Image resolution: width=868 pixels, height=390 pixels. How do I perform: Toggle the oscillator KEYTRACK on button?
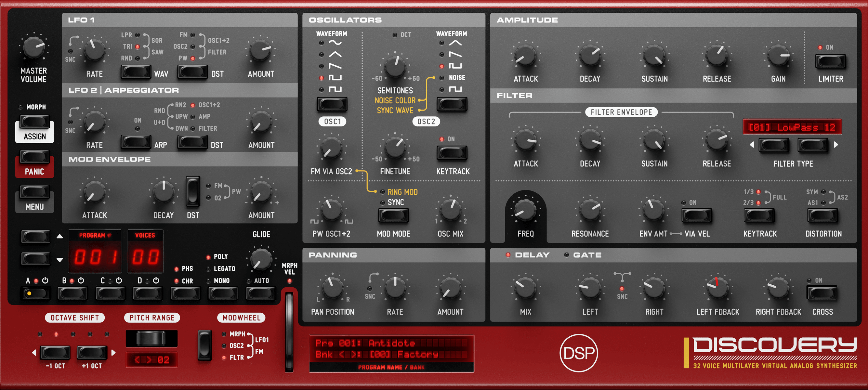(x=452, y=153)
